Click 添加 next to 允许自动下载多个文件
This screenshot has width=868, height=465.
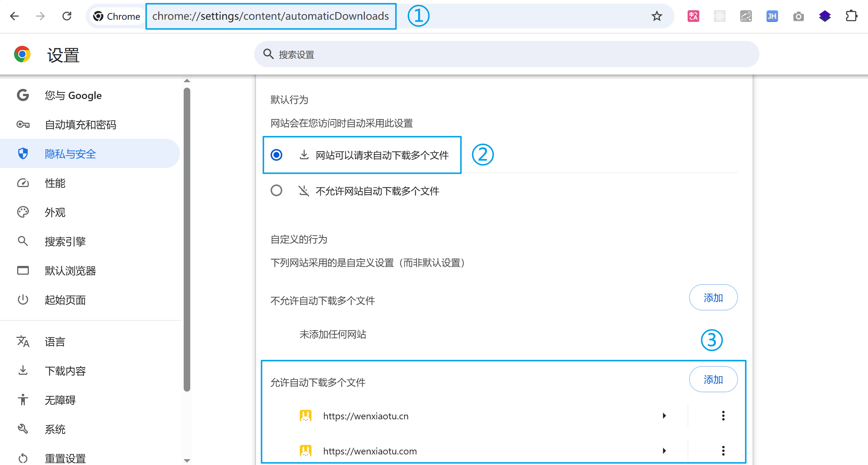pos(713,379)
